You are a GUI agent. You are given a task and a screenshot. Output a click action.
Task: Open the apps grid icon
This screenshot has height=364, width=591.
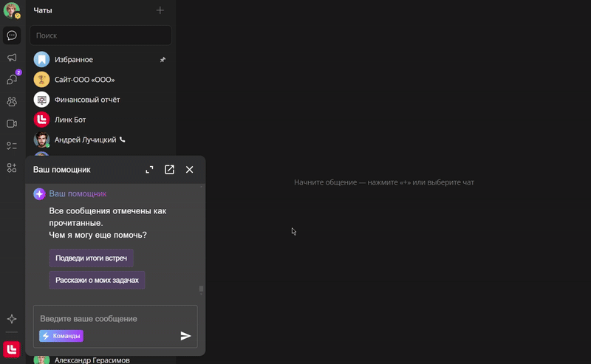12,168
